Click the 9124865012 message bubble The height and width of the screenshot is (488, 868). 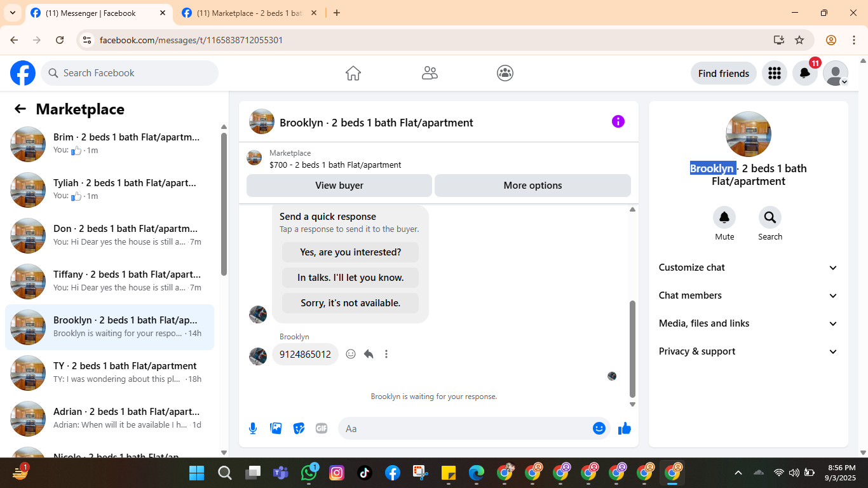click(305, 354)
